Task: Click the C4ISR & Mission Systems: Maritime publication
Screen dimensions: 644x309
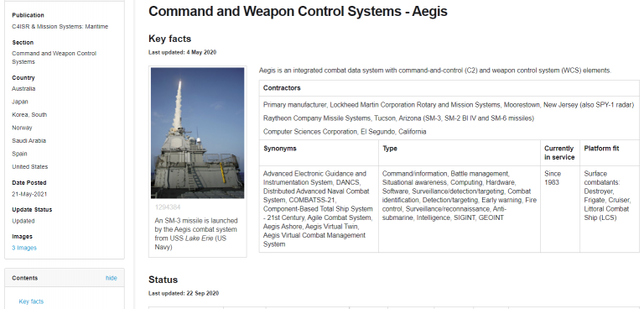Action: (60, 26)
